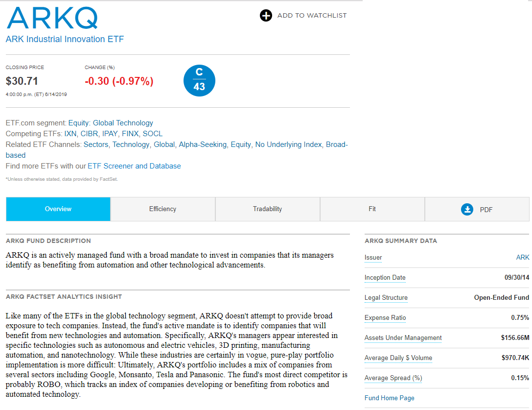Open the Fit tab
Viewport: 532px width, 410px height.
pos(372,209)
